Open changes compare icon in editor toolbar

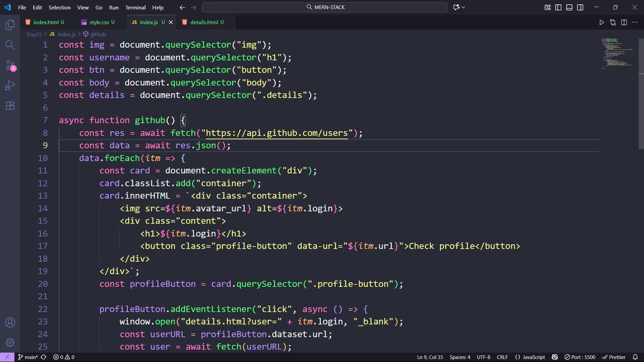point(613,22)
